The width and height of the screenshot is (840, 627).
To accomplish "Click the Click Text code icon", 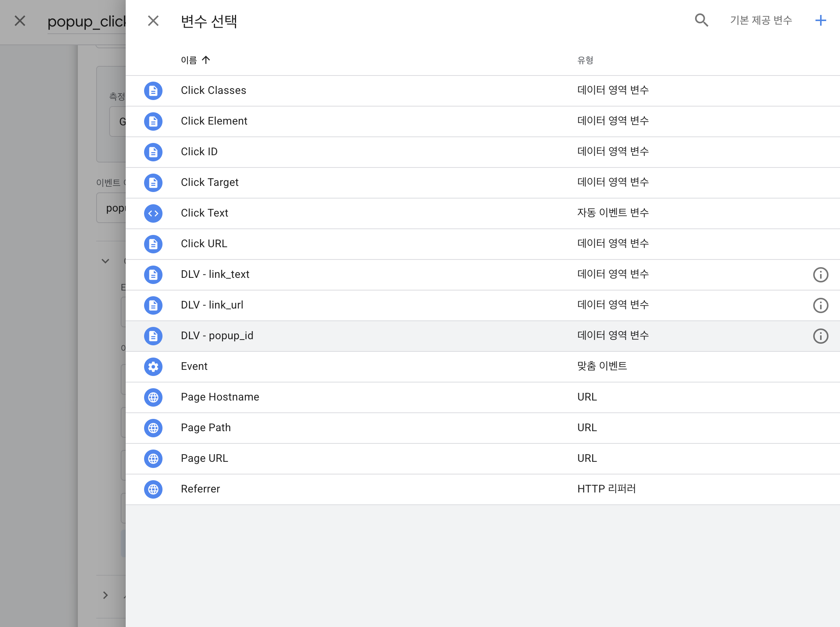I will pos(153,213).
